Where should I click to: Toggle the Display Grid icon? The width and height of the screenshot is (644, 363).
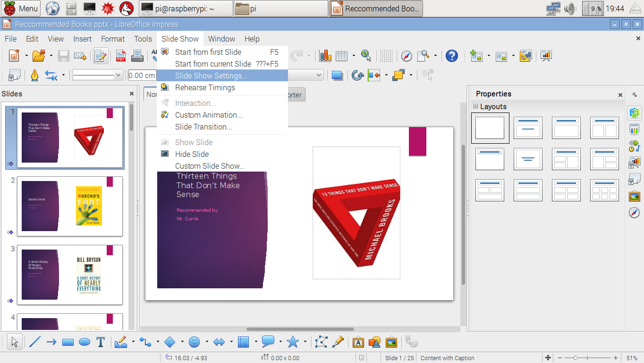[x=386, y=56]
